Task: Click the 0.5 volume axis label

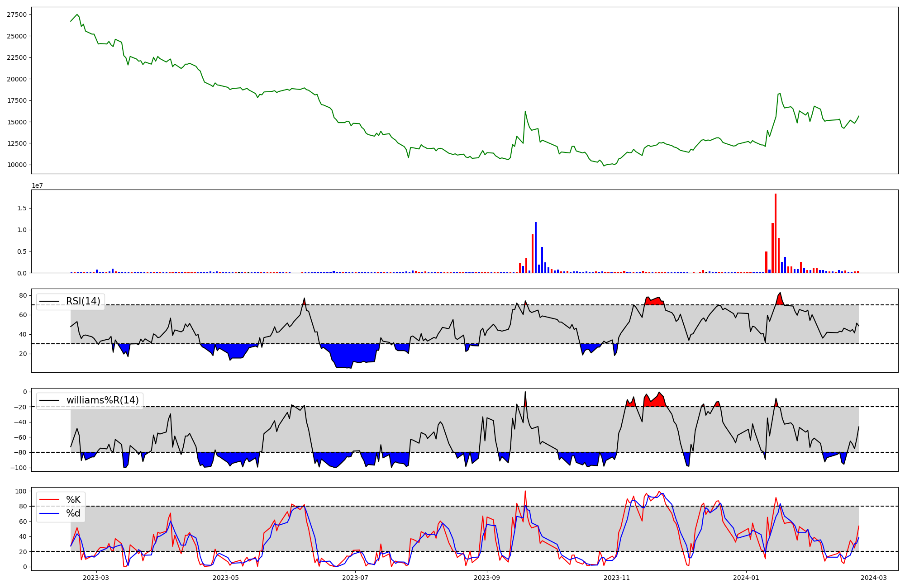Action: click(x=22, y=251)
